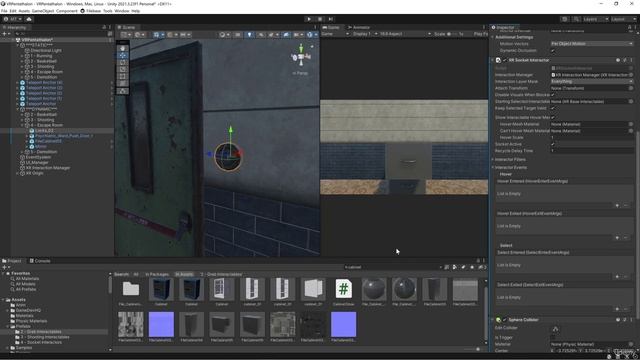
Task: Open the File_Cabinets folder in search results
Action: (131, 292)
